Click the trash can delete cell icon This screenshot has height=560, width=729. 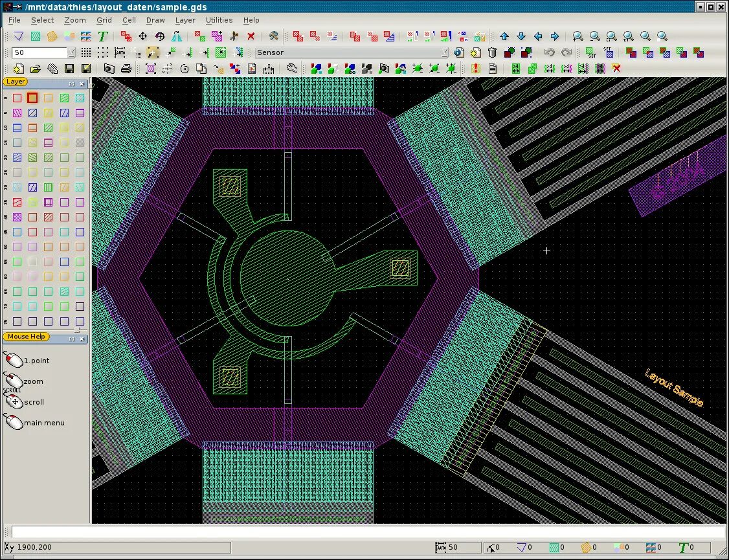pyautogui.click(x=492, y=52)
